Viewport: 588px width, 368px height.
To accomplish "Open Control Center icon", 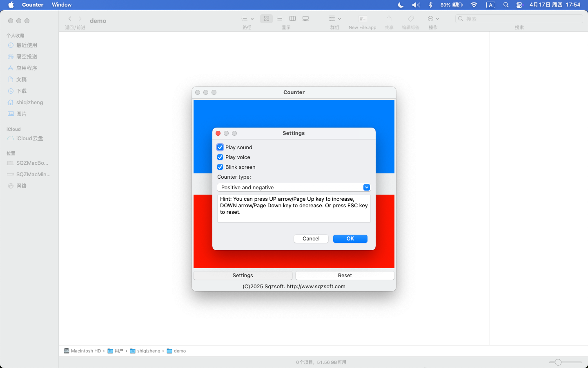I will pyautogui.click(x=519, y=5).
